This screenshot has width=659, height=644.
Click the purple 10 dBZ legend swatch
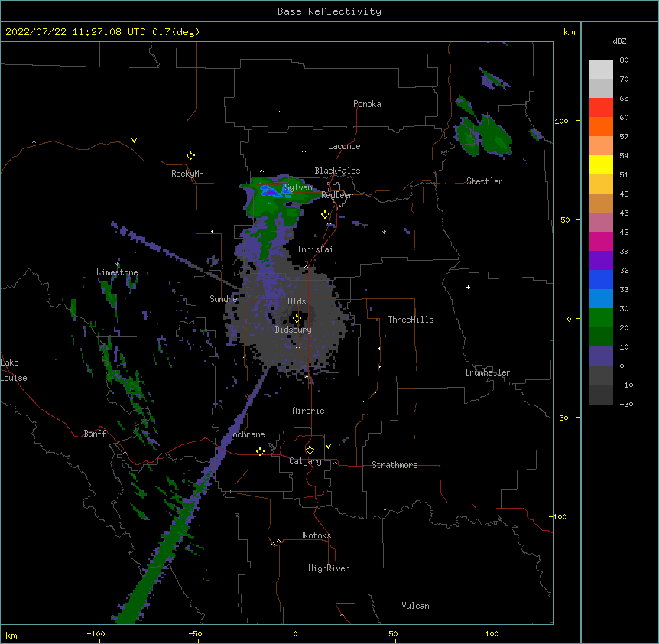pos(601,356)
